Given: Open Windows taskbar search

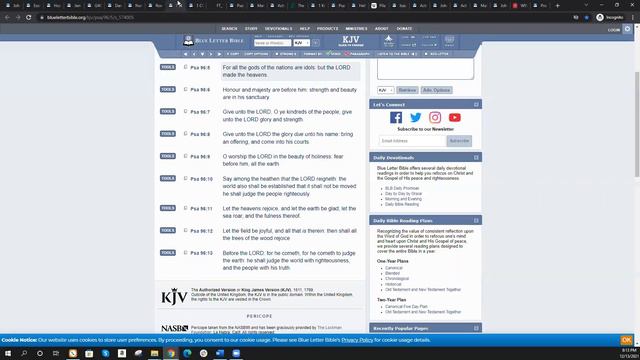Looking at the screenshot, I should click(24, 353).
